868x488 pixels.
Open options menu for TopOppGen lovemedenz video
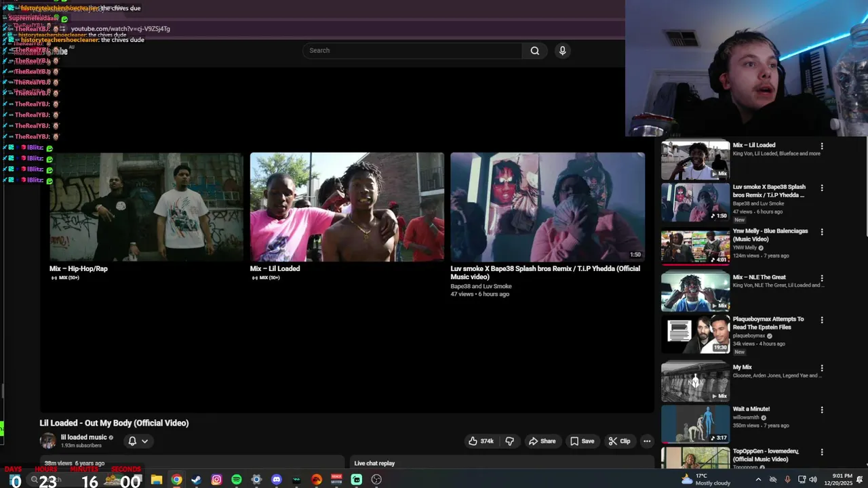(822, 452)
